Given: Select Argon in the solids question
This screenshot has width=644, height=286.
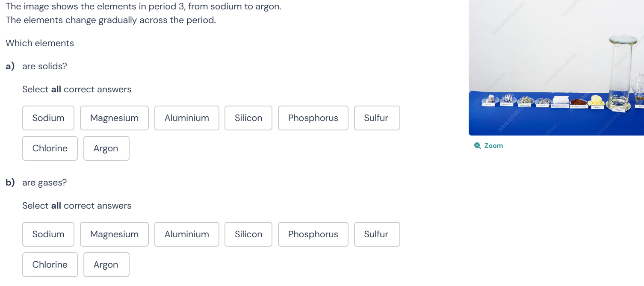Looking at the screenshot, I should pyautogui.click(x=106, y=148).
